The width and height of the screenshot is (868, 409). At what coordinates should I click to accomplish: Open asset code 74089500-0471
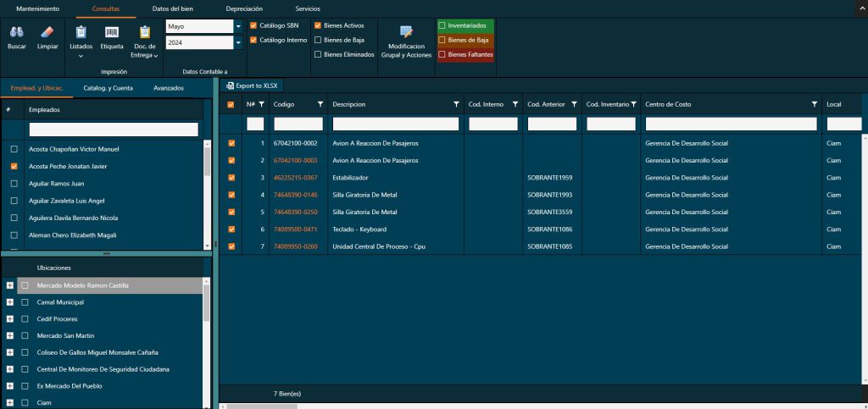[296, 229]
